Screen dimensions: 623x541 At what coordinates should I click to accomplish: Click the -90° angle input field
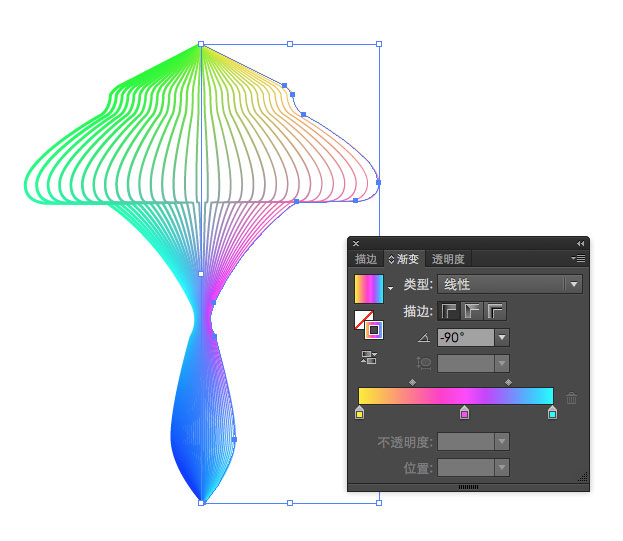(x=465, y=338)
